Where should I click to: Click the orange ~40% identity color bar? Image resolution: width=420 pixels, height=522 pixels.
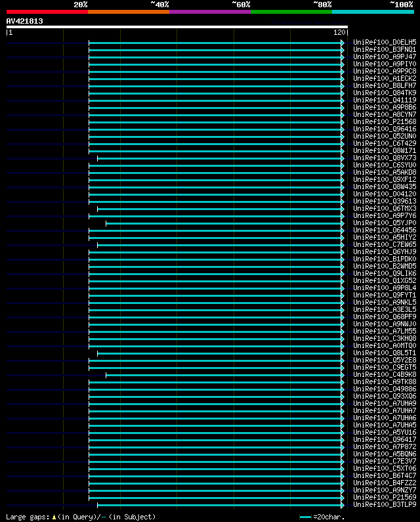click(129, 12)
